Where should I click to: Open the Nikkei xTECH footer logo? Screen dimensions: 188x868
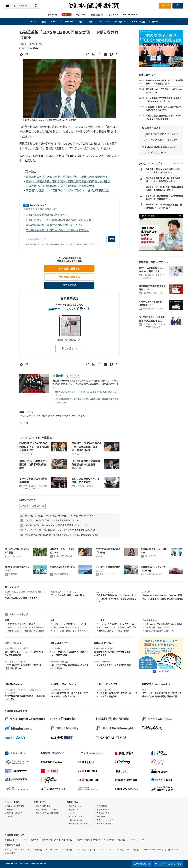(86, 762)
